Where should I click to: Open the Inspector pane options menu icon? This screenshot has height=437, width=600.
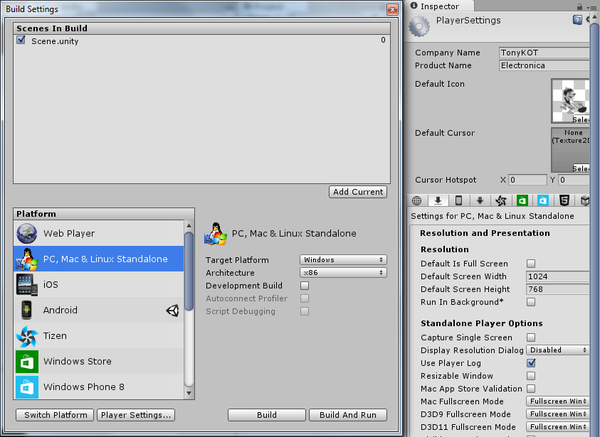point(592,7)
